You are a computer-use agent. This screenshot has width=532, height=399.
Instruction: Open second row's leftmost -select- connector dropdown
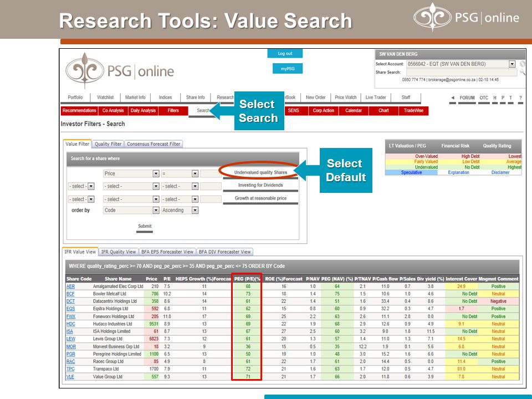(x=91, y=186)
